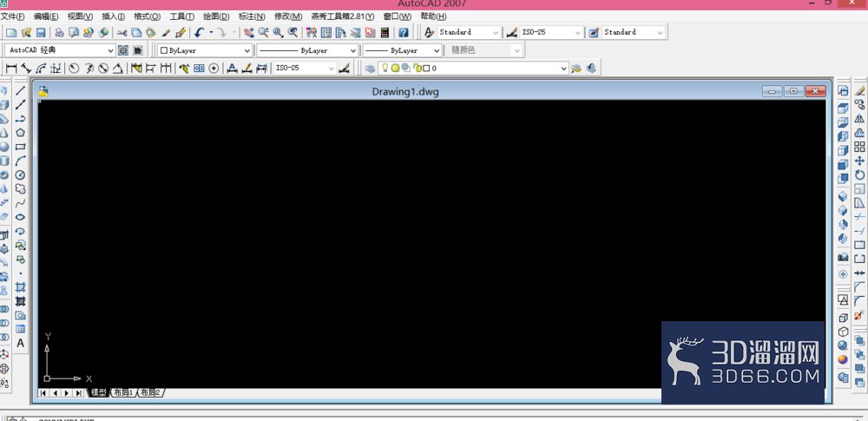Click the Open file icon

26,33
